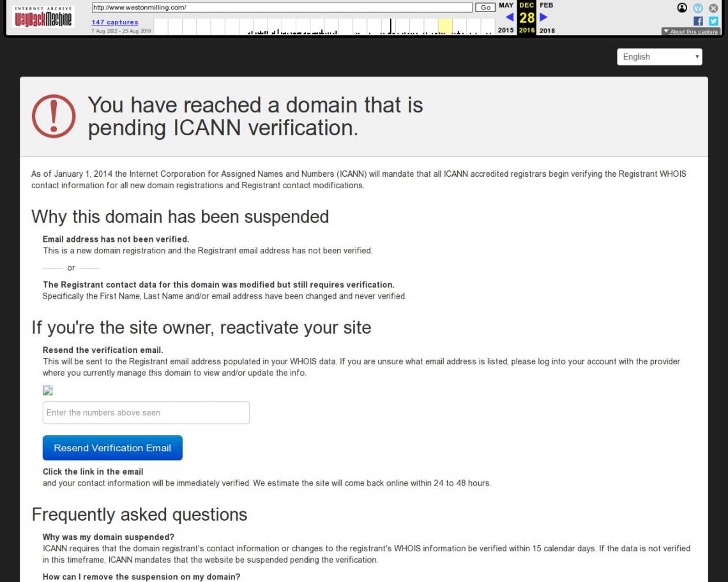Click the 'or' separator text
The image size is (728, 582).
click(71, 268)
